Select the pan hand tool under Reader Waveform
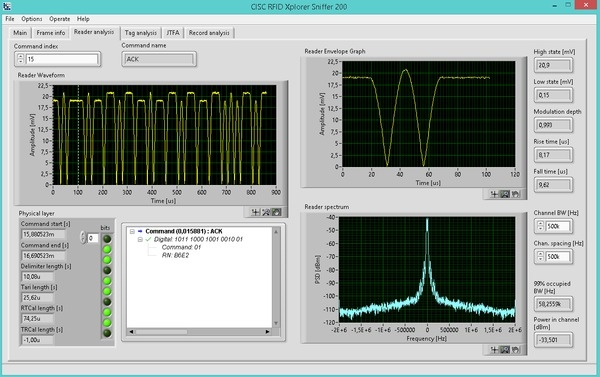 [277, 212]
